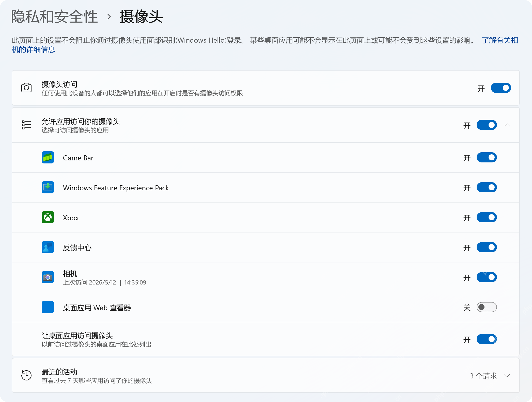Click the 摄像头访问 heading
Image resolution: width=532 pixels, height=402 pixels.
tap(59, 84)
